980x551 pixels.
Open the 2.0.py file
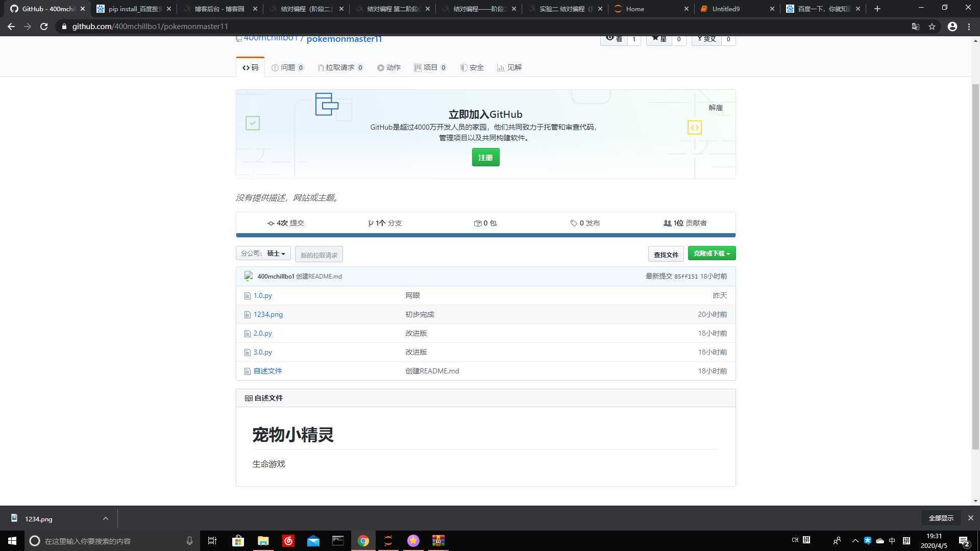263,333
